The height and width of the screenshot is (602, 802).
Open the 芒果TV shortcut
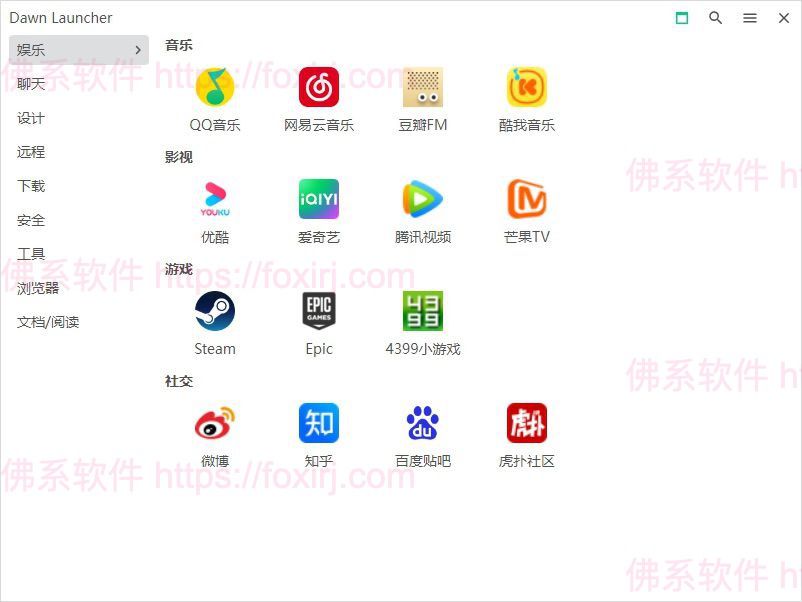coord(527,200)
